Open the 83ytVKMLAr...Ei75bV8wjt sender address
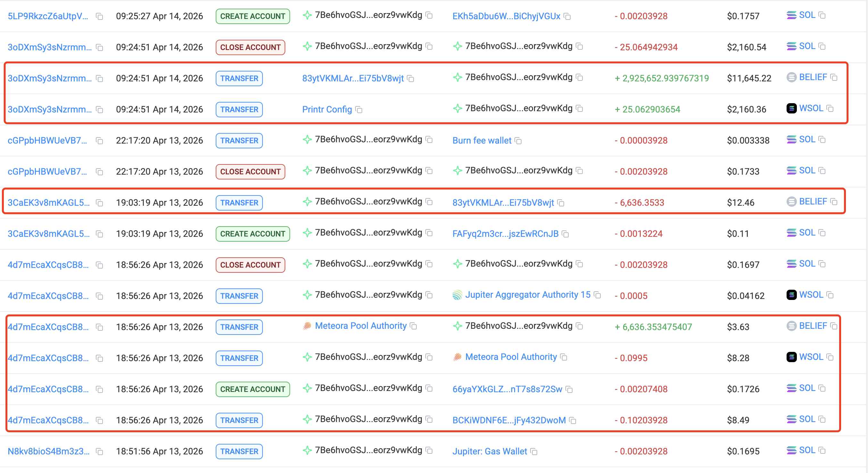This screenshot has height=473, width=868. (x=353, y=79)
